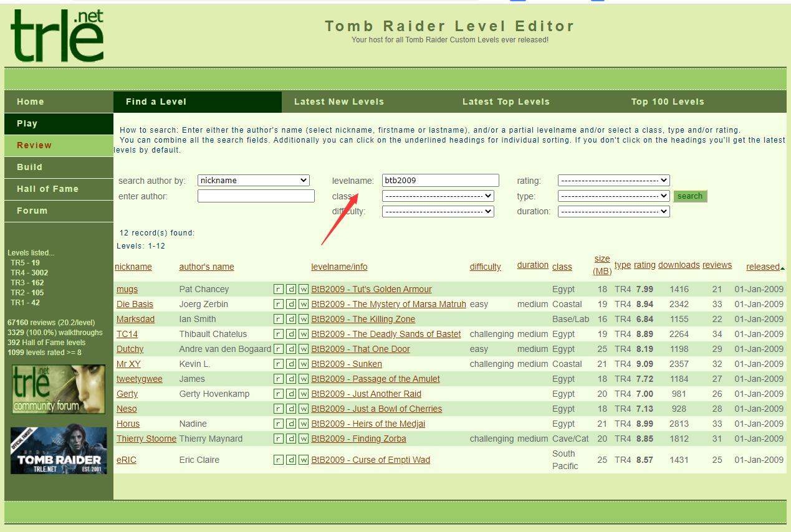This screenshot has height=532, width=791.
Task: Walkthrough icon for The Killing Zone
Action: (304, 319)
